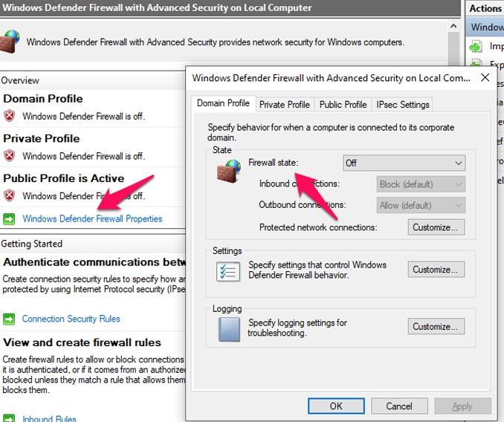
Task: Open the Inbound connections Block (default) dropdown
Action: point(421,184)
